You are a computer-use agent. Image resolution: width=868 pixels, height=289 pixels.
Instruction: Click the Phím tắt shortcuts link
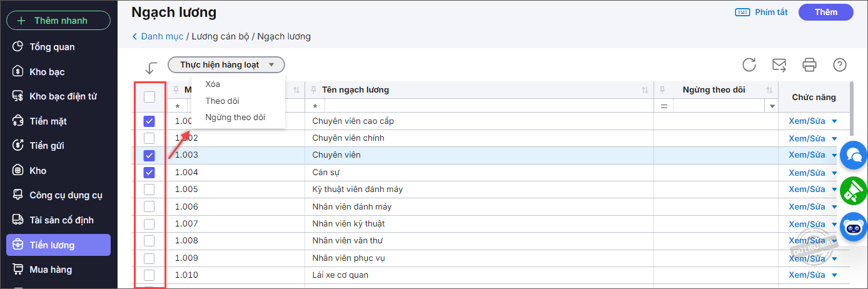click(x=762, y=12)
